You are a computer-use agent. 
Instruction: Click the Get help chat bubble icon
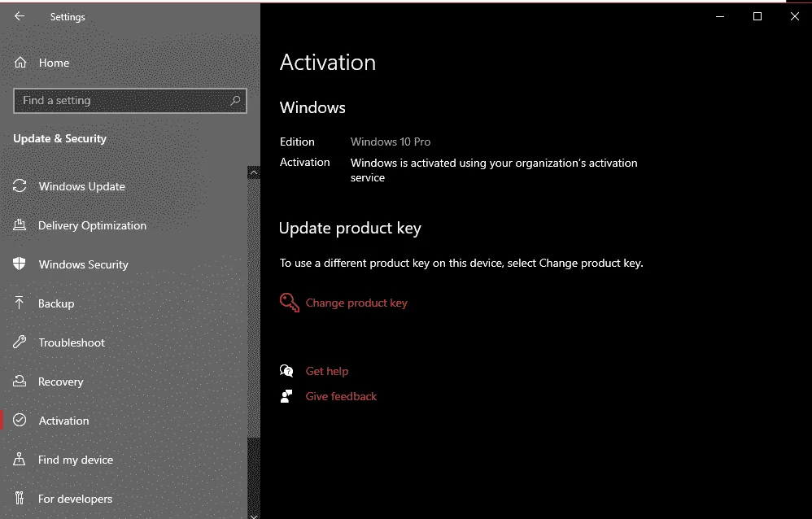tap(286, 370)
